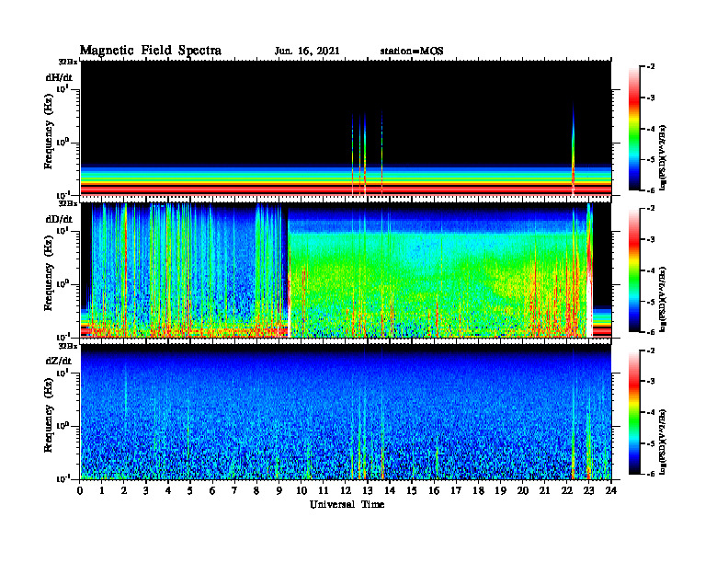This screenshot has height=563, width=728.
Task: Click the "Universal Time" axis title
Action: [x=347, y=504]
